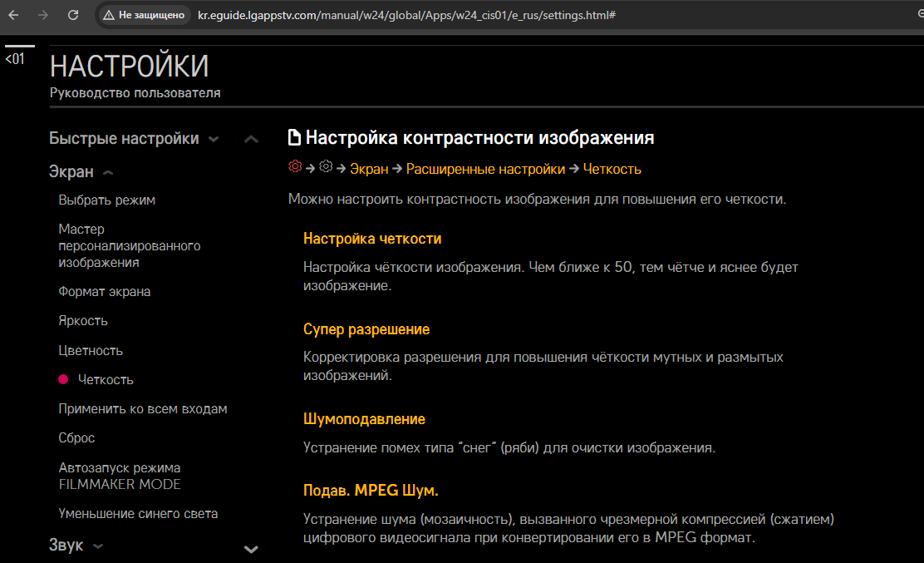This screenshot has height=563, width=924.
Task: Click the browser forward arrow button
Action: click(x=43, y=15)
